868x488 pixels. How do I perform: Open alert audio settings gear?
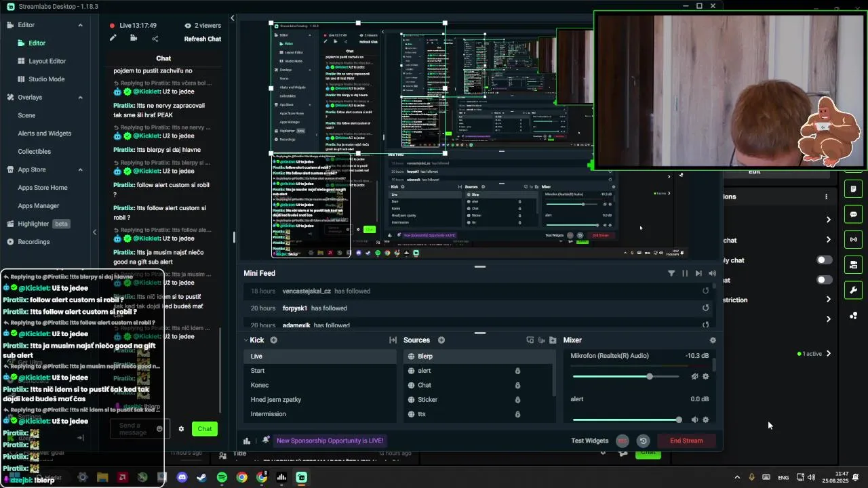tap(705, 420)
